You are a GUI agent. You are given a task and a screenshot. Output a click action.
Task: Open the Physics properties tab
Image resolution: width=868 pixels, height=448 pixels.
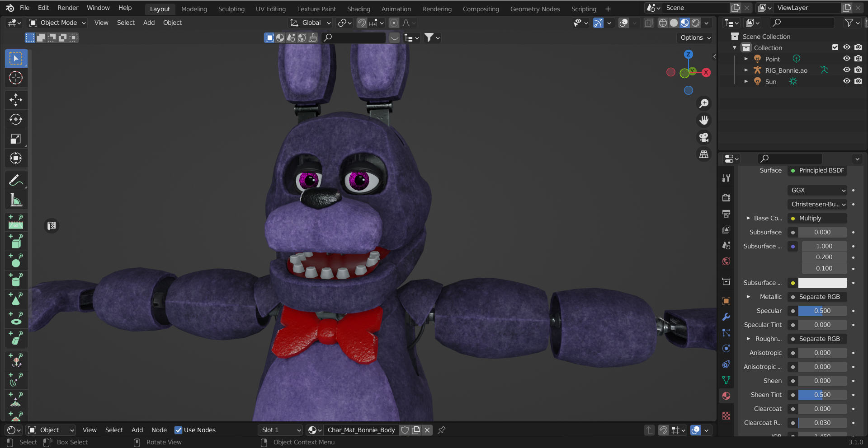point(726,349)
